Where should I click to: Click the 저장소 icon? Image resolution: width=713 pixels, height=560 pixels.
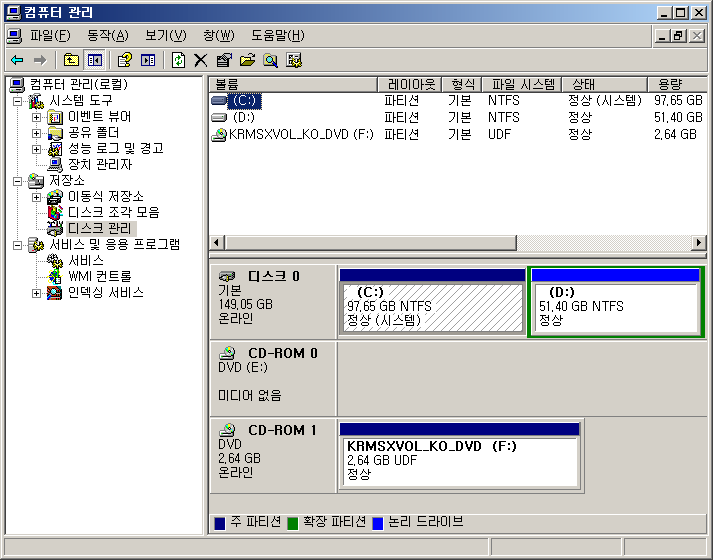[36, 181]
